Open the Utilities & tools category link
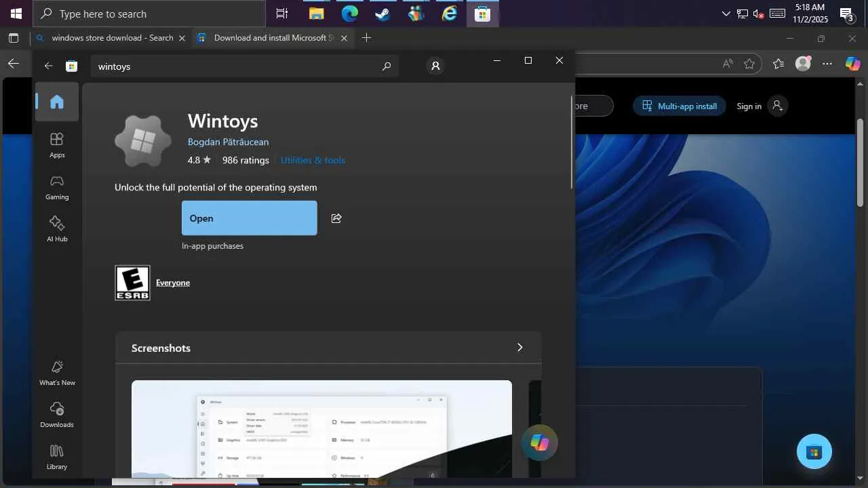868x488 pixels. 313,160
